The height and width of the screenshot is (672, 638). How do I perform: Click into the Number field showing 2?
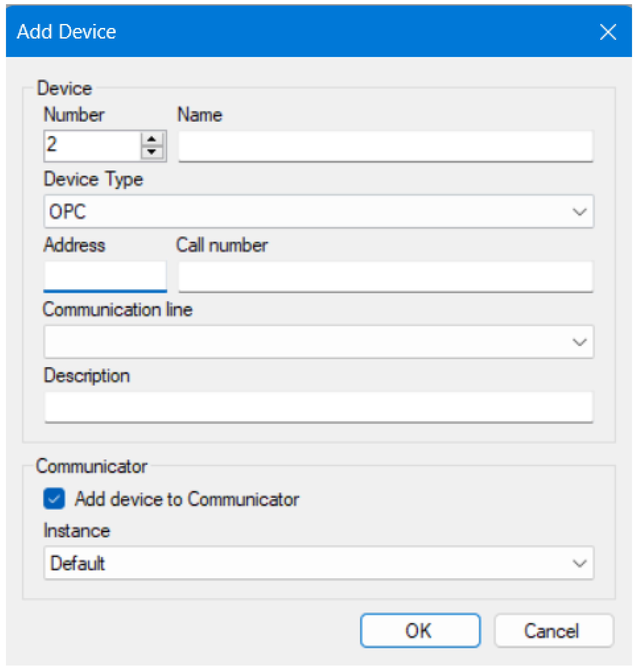92,146
